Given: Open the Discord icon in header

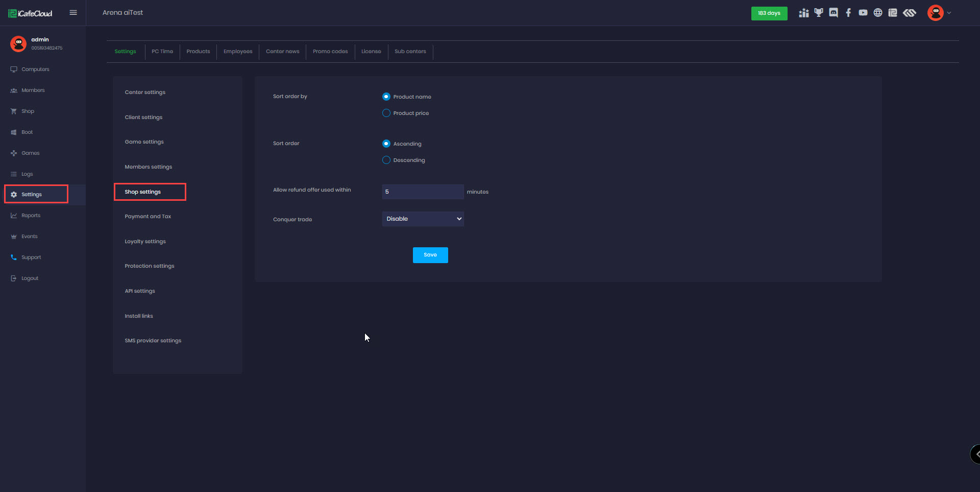Looking at the screenshot, I should pyautogui.click(x=834, y=13).
